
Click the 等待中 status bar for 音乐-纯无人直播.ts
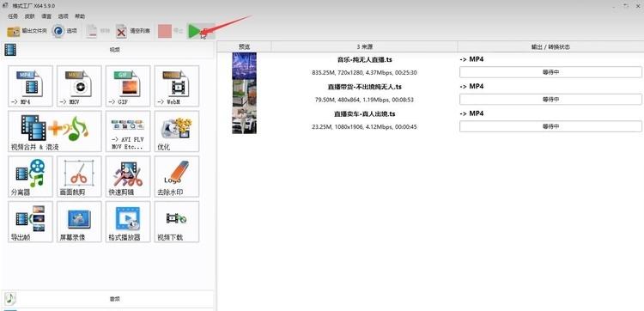550,72
